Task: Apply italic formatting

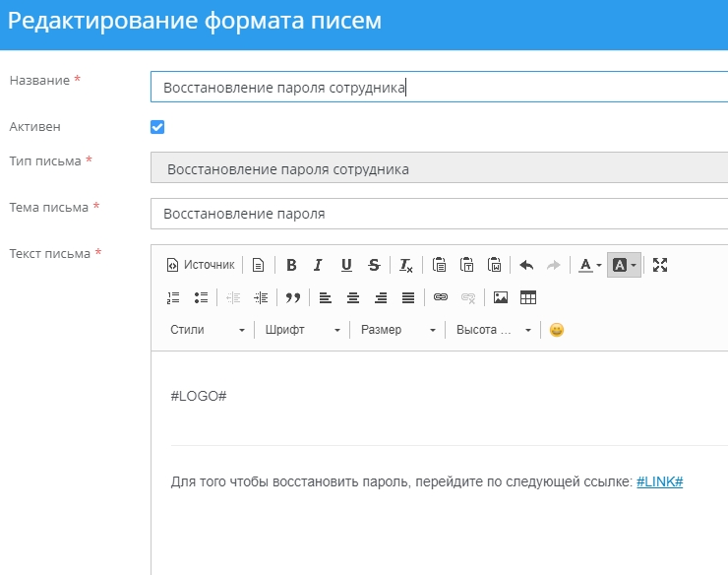Action: pyautogui.click(x=318, y=265)
